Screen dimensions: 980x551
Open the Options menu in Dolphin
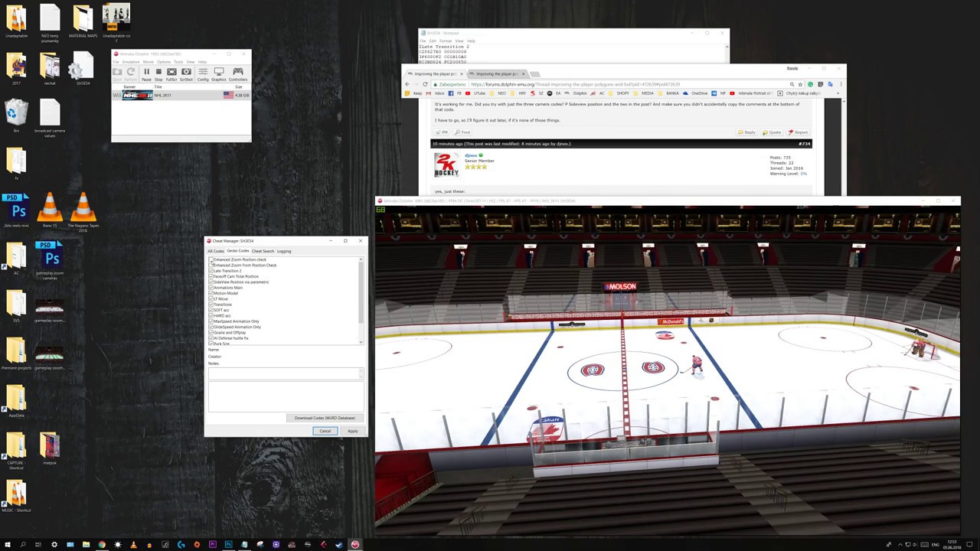(x=164, y=62)
